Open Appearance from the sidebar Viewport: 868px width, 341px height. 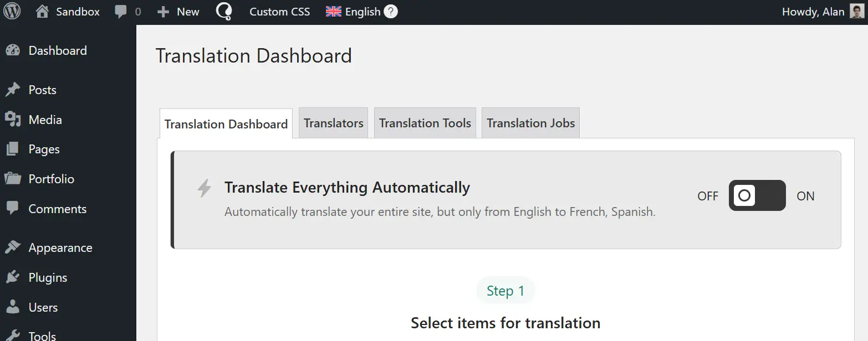(60, 247)
